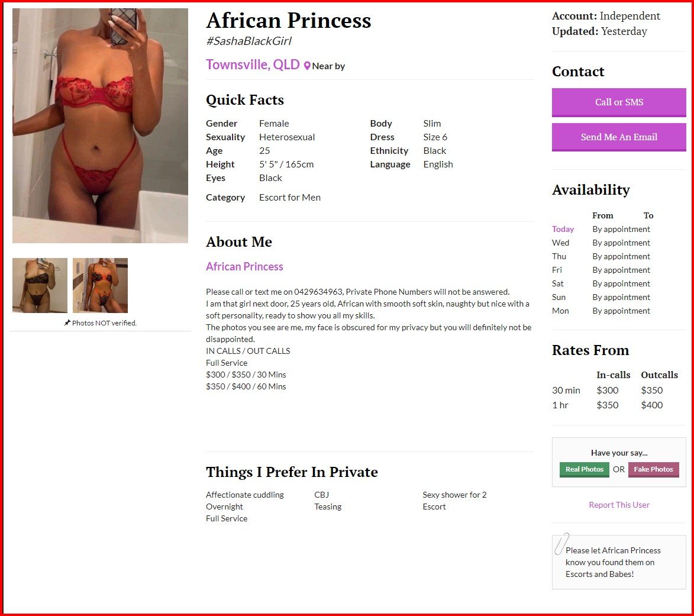Image resolution: width=694 pixels, height=616 pixels.
Task: Click the pushpin icon next to Photos NOT verified
Action: [67, 322]
